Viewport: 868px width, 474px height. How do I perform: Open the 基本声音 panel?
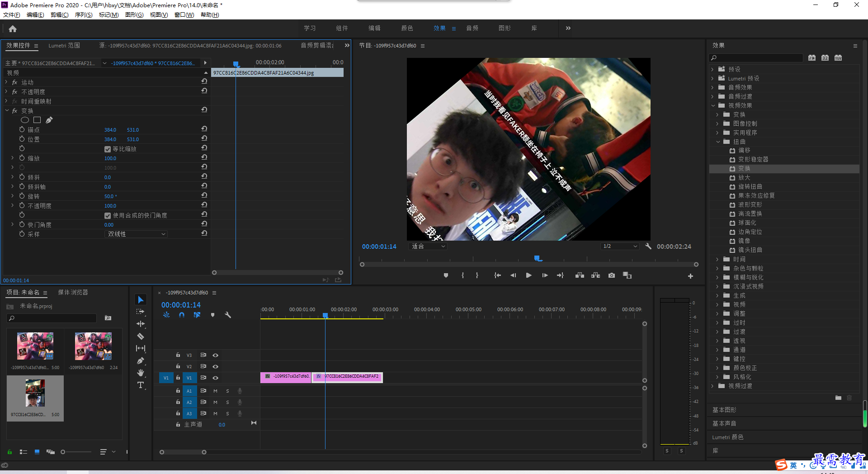tap(724, 423)
